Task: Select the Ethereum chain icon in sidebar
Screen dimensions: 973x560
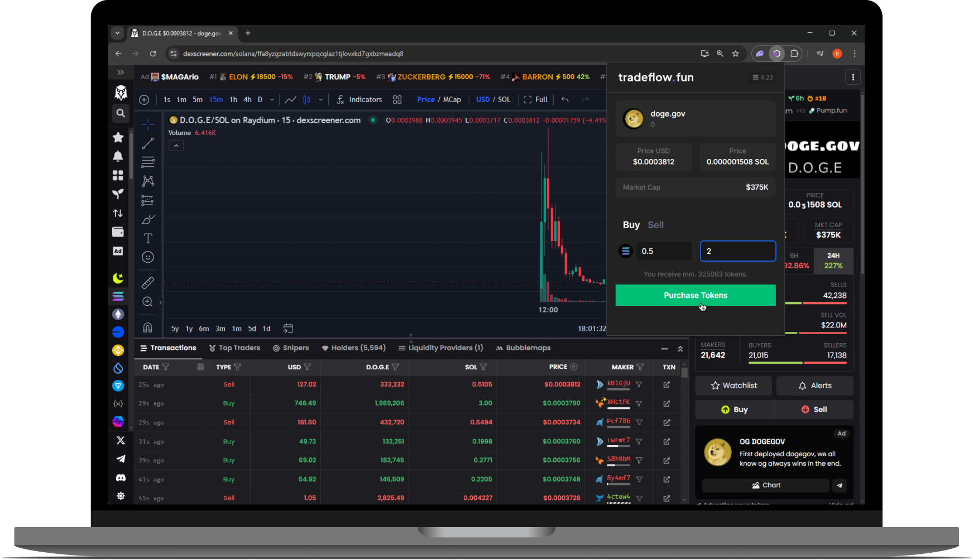Action: 118,314
